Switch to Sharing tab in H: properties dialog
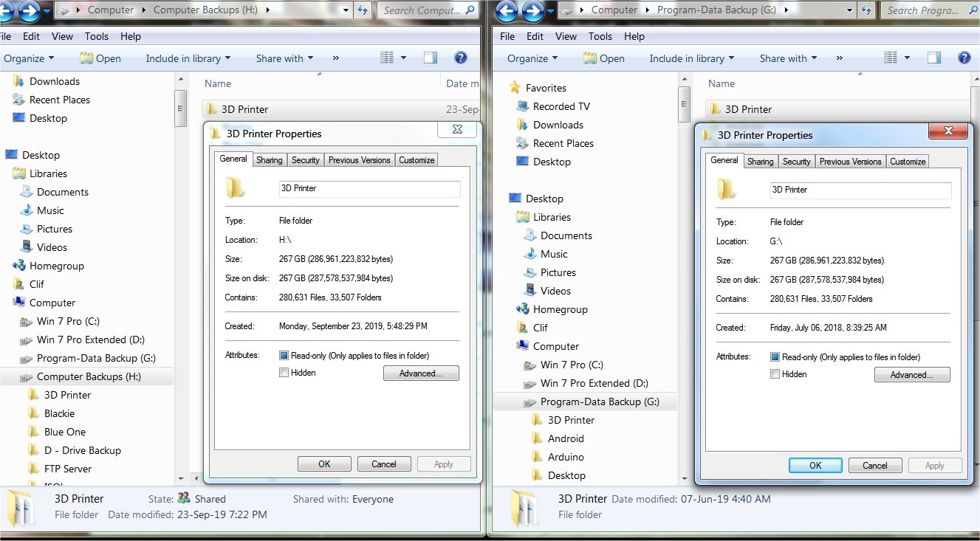This screenshot has height=541, width=980. coord(269,160)
